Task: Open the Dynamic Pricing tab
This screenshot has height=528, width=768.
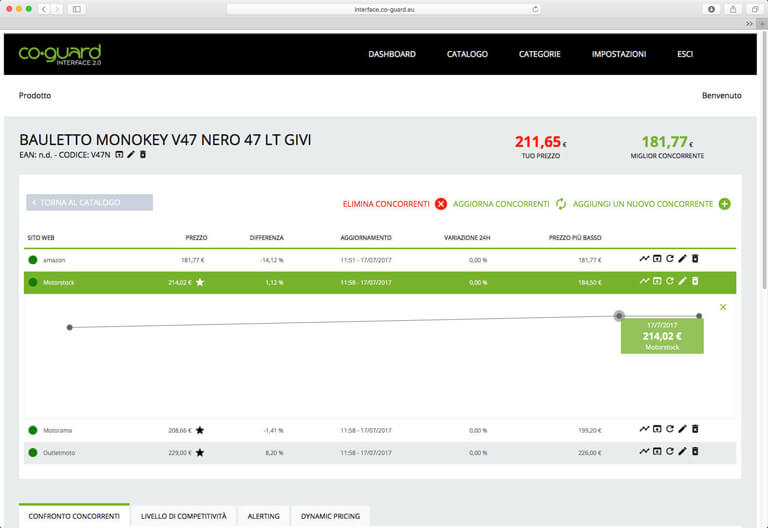Action: point(331,516)
